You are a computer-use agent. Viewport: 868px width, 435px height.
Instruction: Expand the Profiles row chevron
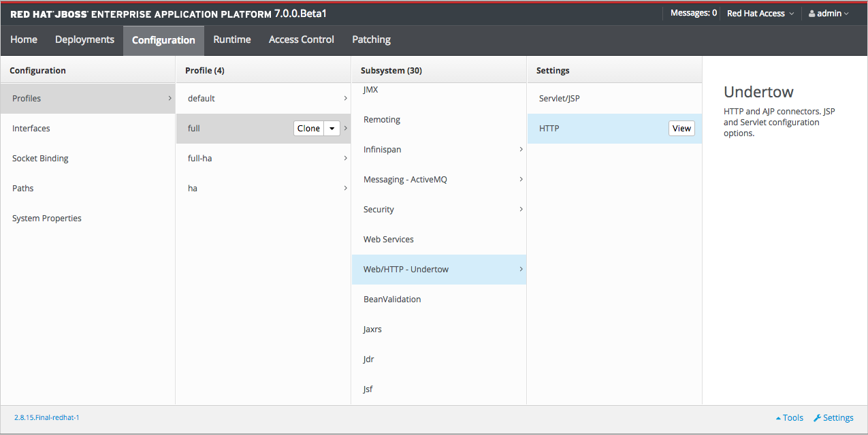(x=170, y=99)
